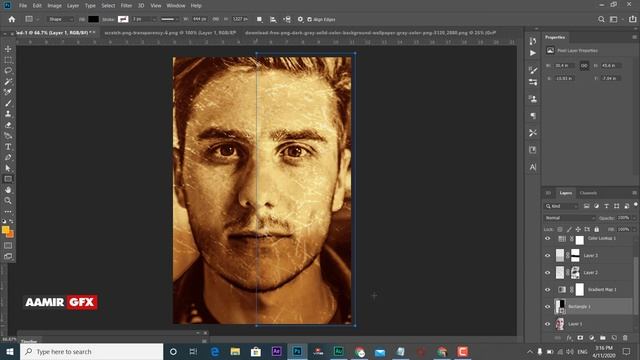This screenshot has height=360, width=640.
Task: Toggle the Align Edges checkbox
Action: (x=309, y=19)
